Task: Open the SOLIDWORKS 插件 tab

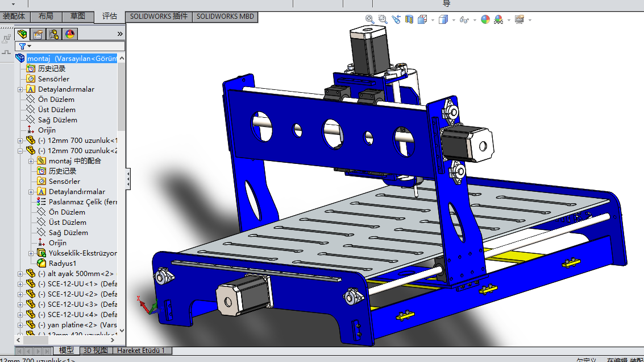Action: [159, 17]
